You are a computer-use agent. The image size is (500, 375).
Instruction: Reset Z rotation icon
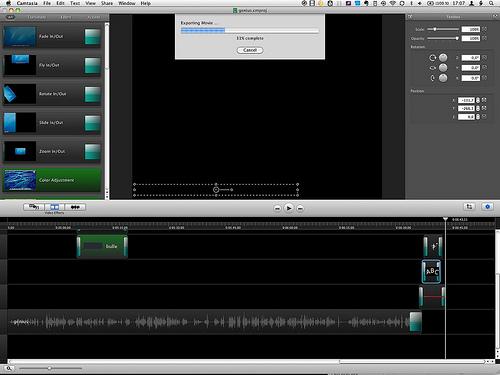point(484,58)
